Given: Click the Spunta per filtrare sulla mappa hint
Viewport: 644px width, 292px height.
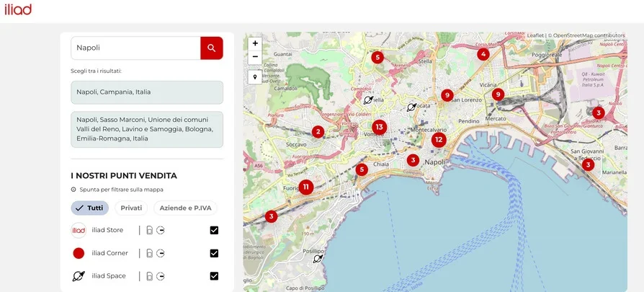Looking at the screenshot, I should [121, 190].
